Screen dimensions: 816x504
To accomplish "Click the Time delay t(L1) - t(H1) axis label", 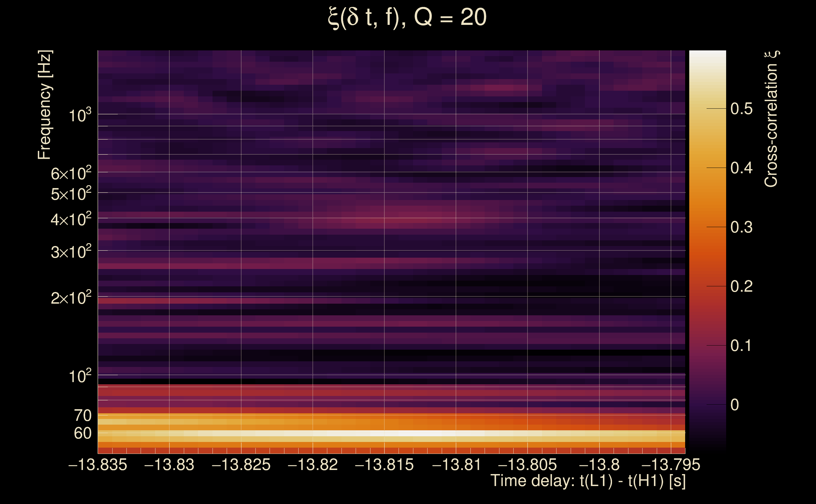I will (x=588, y=481).
